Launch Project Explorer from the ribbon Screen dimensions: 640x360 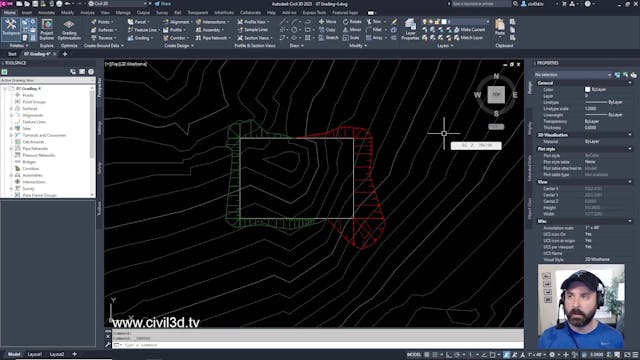pos(47,29)
